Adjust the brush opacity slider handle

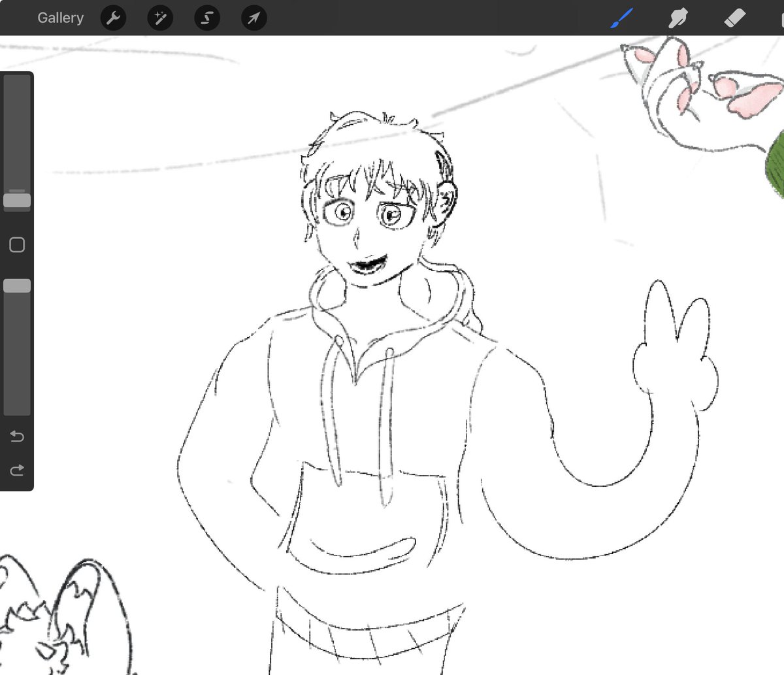(17, 286)
